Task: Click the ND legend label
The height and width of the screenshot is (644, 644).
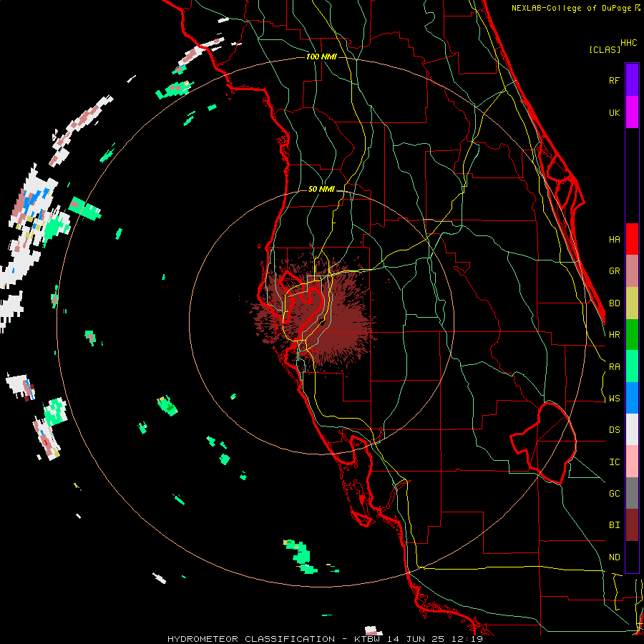Action: click(614, 557)
